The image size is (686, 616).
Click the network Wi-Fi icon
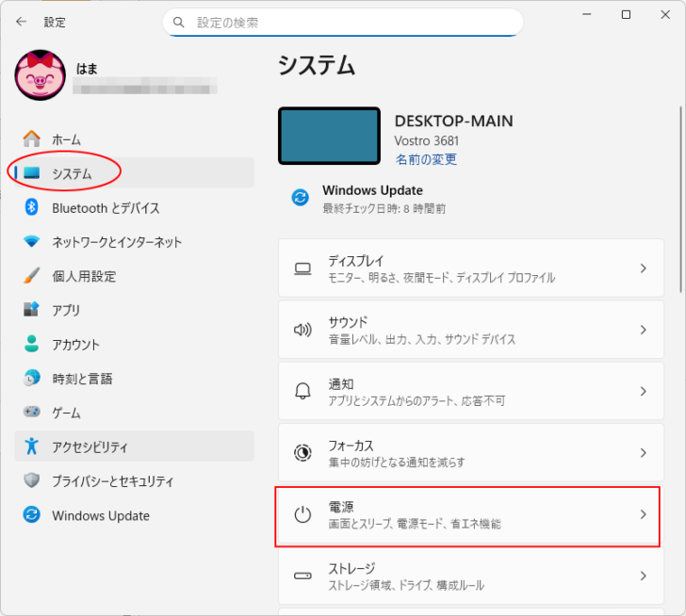pyautogui.click(x=31, y=241)
